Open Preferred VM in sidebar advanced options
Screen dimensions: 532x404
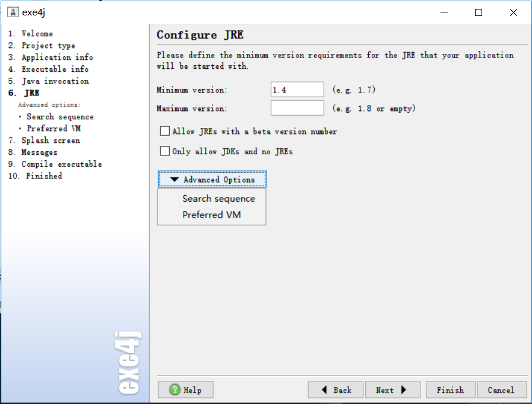point(53,129)
